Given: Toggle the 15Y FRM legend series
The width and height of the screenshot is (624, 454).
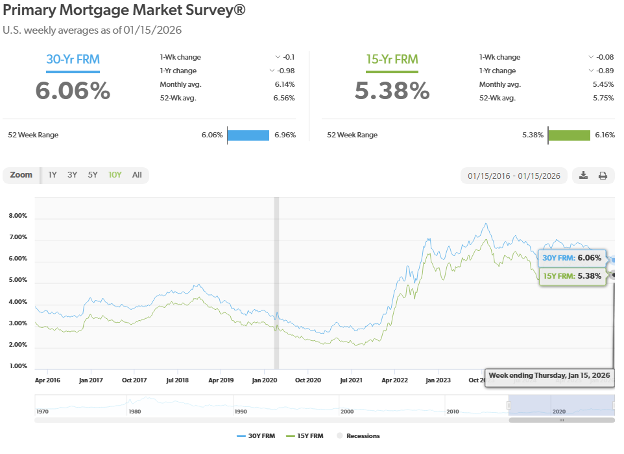Looking at the screenshot, I should tap(308, 435).
